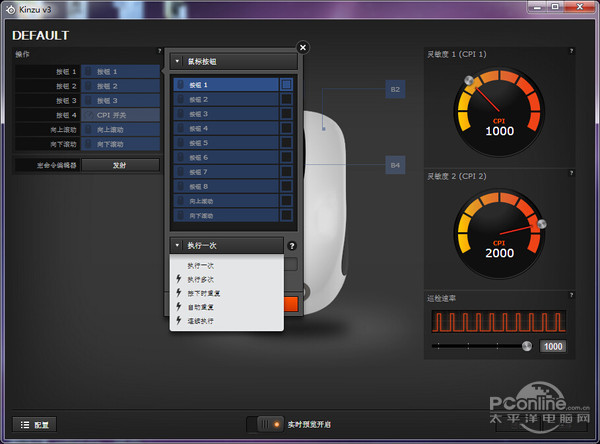
Task: Click the CPI 1 value 1000 readout
Action: point(499,131)
